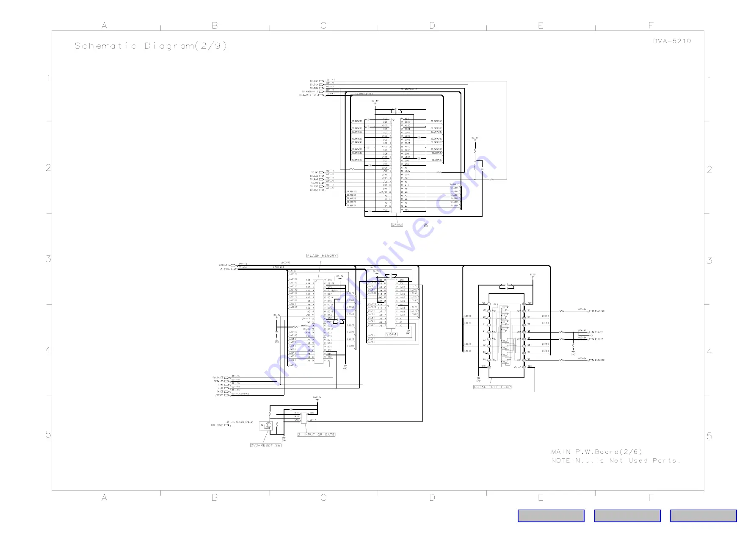756x535 pixels.
Task: Click the 'Schematic Diagram(2/9)' title
Action: pyautogui.click(x=151, y=46)
